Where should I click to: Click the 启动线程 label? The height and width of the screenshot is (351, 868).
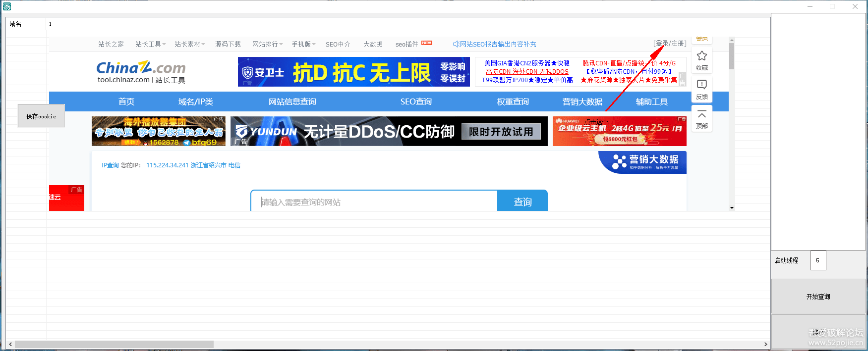click(x=786, y=260)
